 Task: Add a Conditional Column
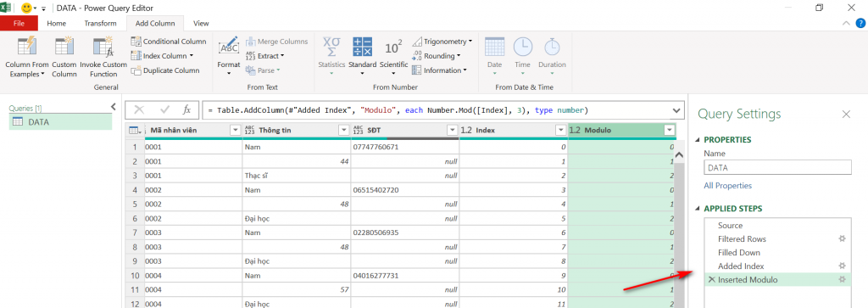[x=169, y=42]
